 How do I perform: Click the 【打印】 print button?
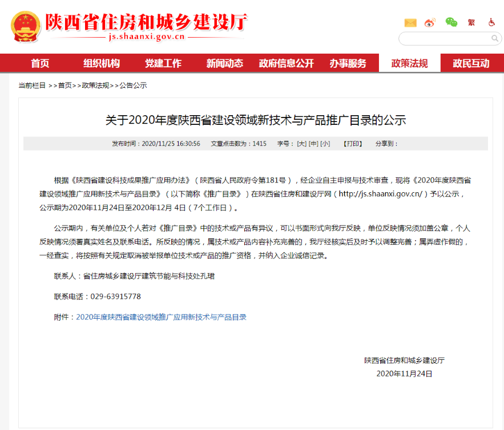[353, 144]
